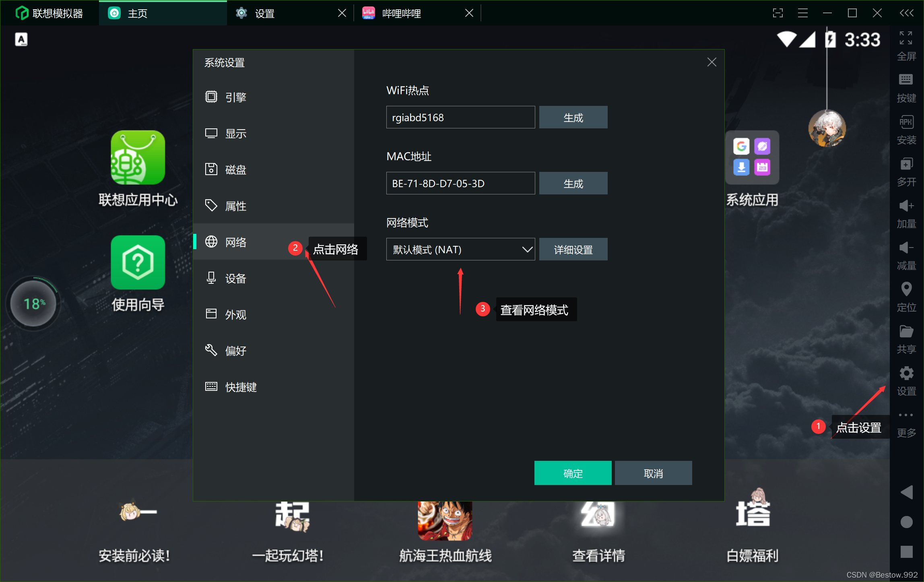Select 磁盘 in system settings
The height and width of the screenshot is (582, 924).
[274, 169]
